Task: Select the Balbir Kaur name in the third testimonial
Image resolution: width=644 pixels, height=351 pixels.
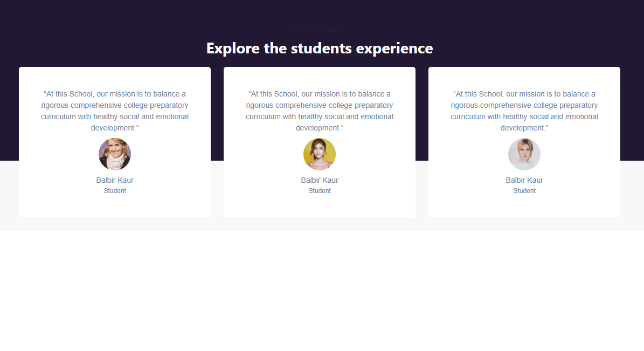Action: 524,180
